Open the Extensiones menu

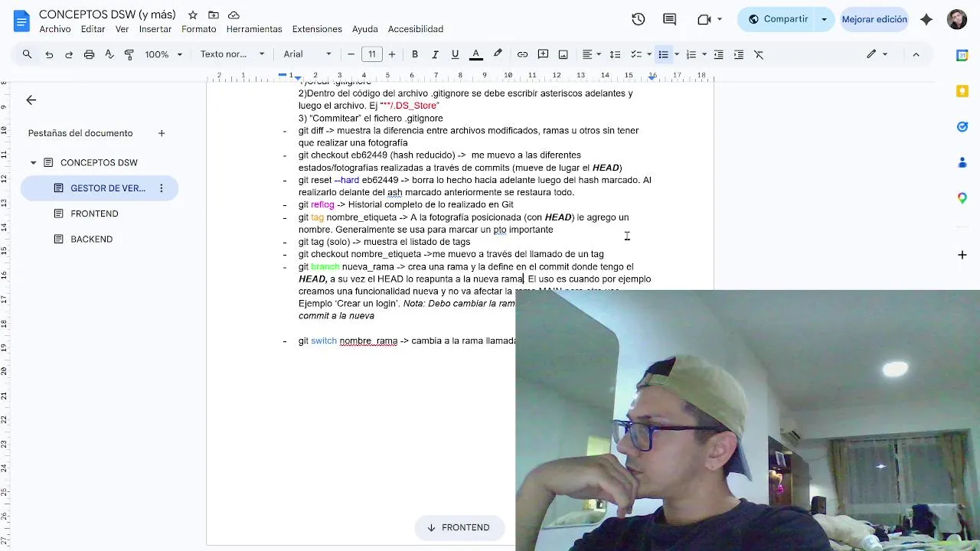(317, 29)
